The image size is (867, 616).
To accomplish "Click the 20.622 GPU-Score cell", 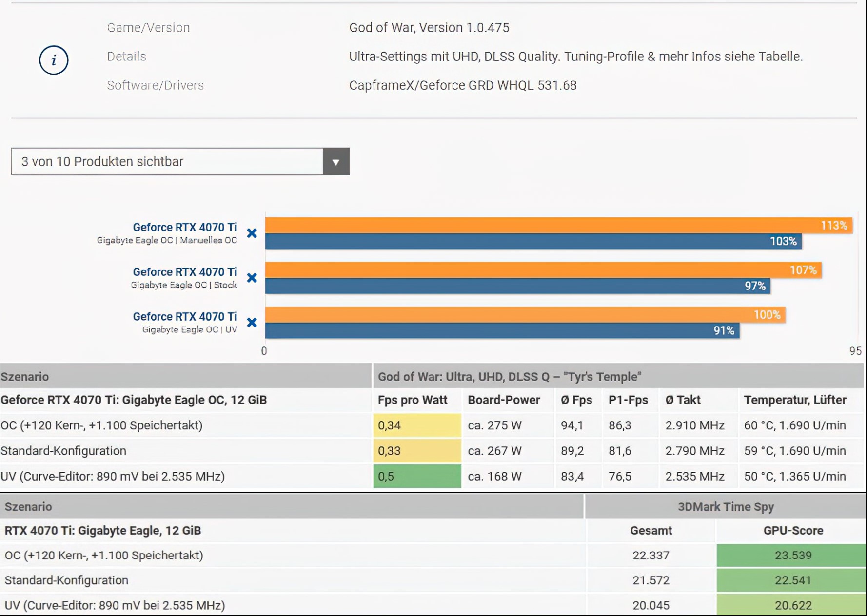I will click(x=791, y=605).
